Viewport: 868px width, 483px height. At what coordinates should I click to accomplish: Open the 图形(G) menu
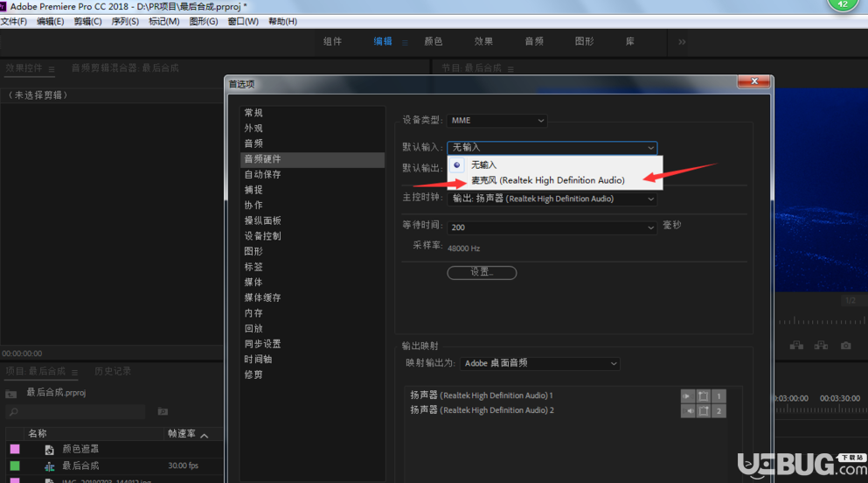(x=203, y=22)
